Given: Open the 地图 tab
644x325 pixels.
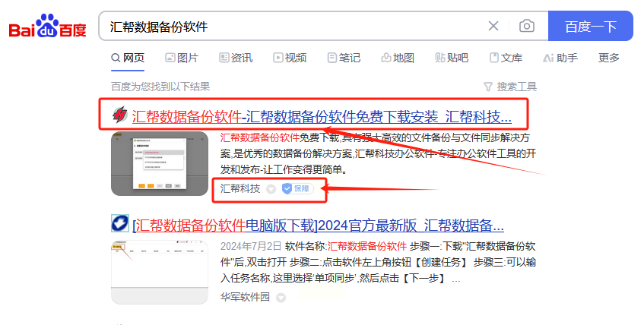Looking at the screenshot, I should [398, 58].
